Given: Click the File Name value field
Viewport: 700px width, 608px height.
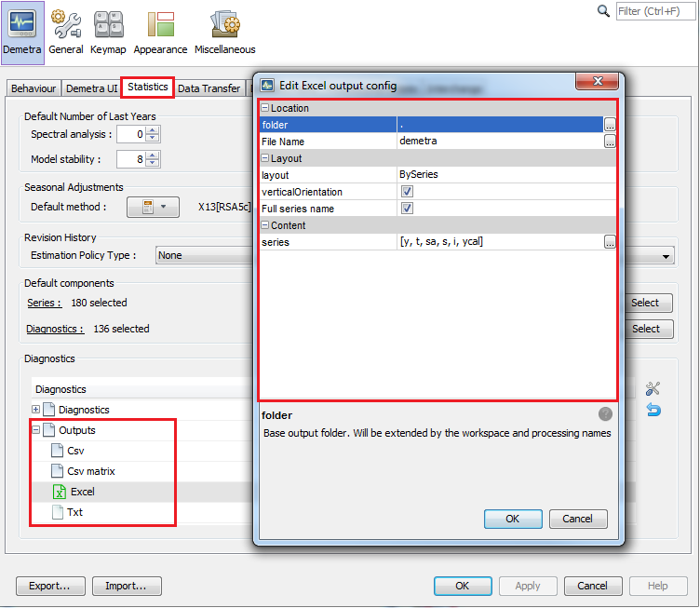Looking at the screenshot, I should 499,142.
